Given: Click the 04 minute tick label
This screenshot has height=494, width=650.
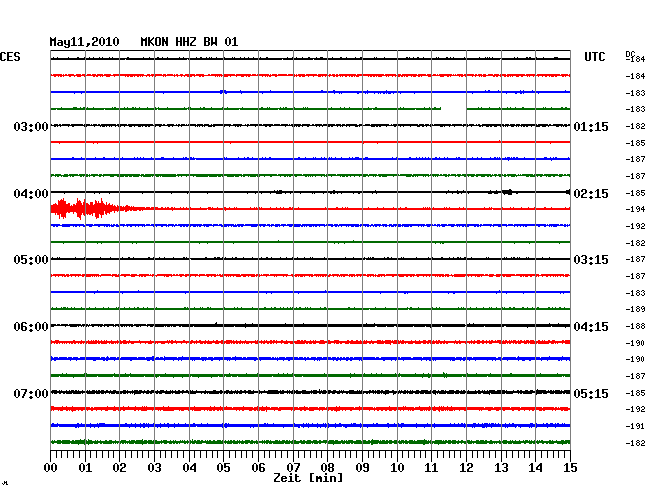Looking at the screenshot, I should click(189, 468).
